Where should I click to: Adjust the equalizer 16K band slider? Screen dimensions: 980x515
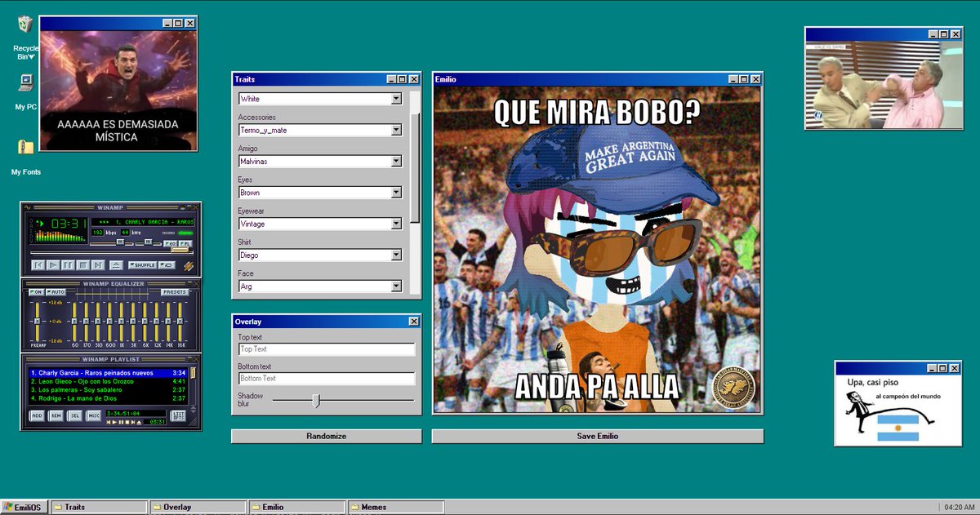[x=180, y=322]
